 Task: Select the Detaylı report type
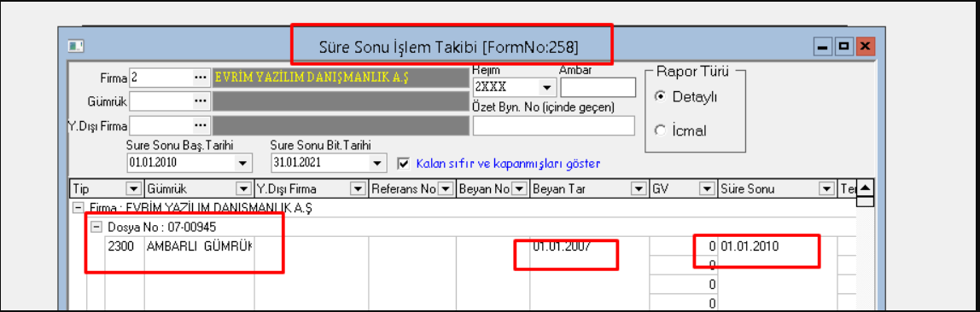click(659, 97)
